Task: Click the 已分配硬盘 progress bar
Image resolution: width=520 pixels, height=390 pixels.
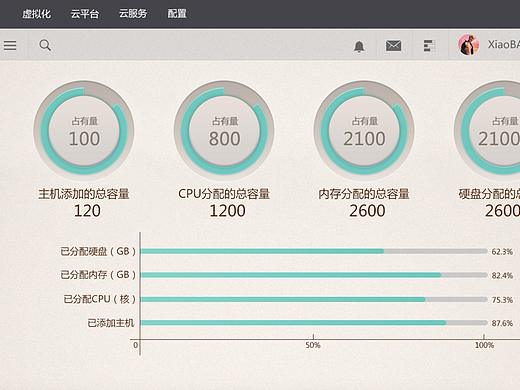Action: pos(314,251)
